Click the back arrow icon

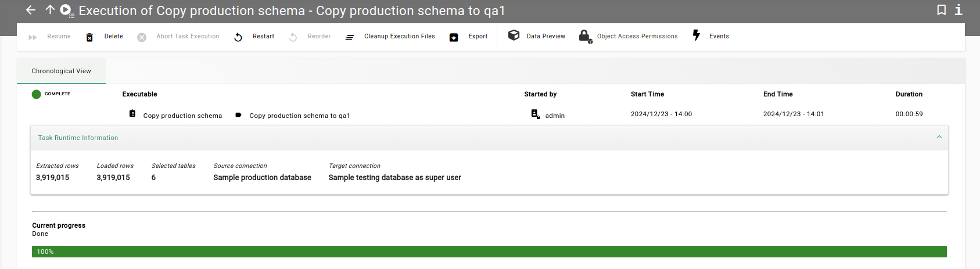(31, 10)
